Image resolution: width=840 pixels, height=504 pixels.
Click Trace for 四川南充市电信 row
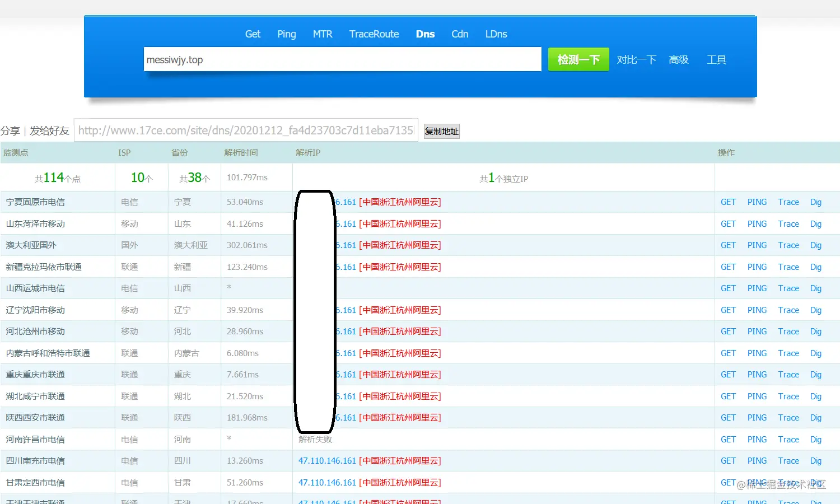click(788, 461)
